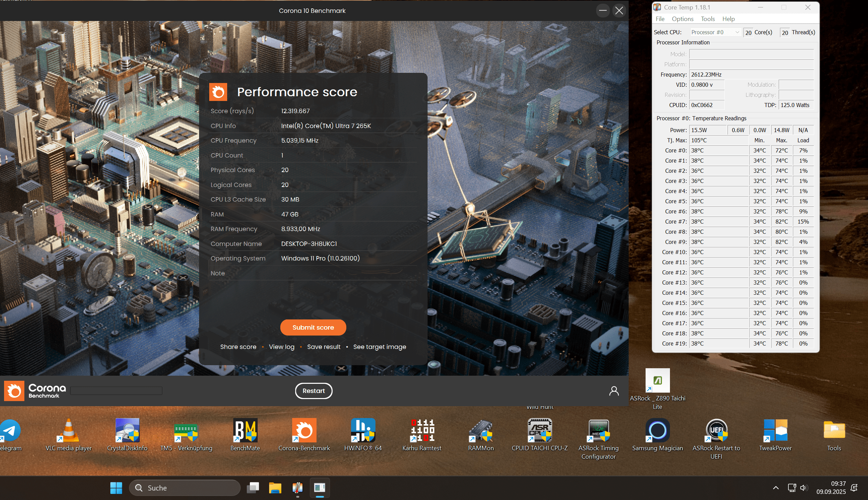
Task: Open CrystalDiskInfo desktop shortcut
Action: pyautogui.click(x=127, y=431)
